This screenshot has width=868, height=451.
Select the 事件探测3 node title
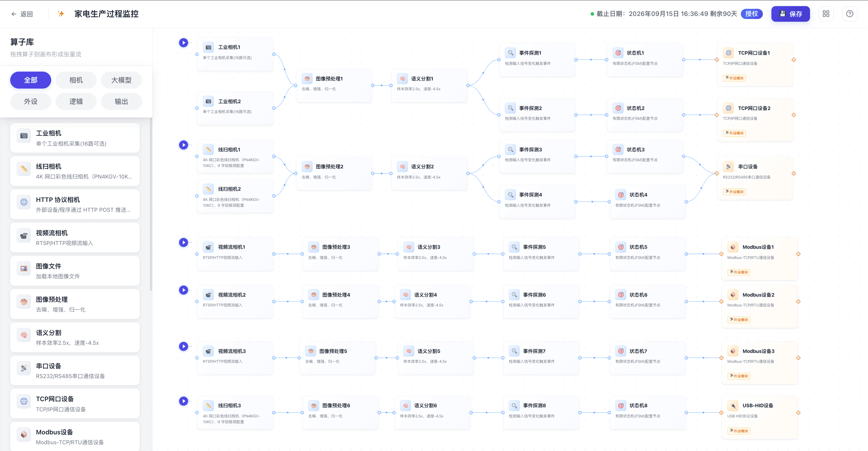(531, 150)
